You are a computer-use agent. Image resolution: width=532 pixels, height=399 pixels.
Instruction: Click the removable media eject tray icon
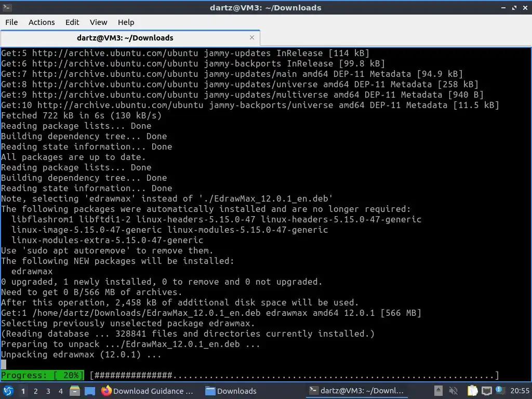click(438, 391)
